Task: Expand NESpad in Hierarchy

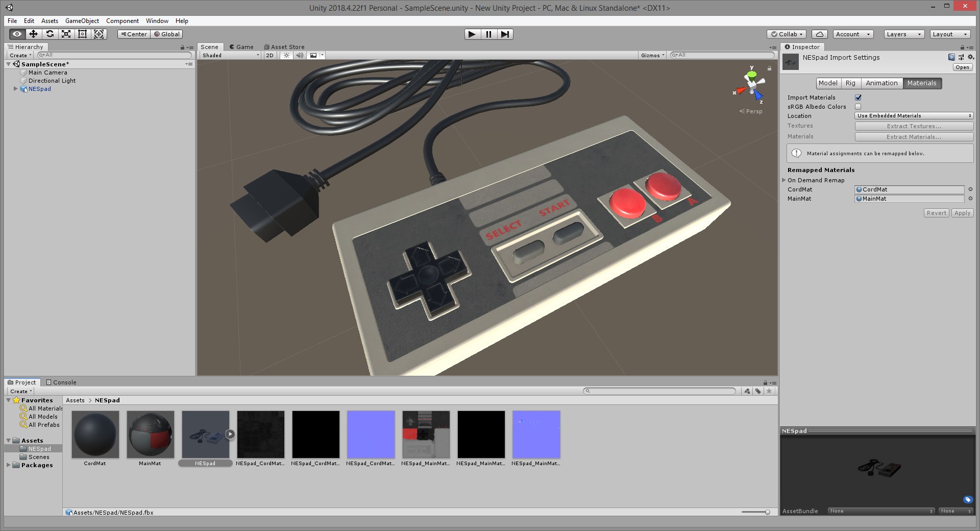Action: pyautogui.click(x=15, y=89)
